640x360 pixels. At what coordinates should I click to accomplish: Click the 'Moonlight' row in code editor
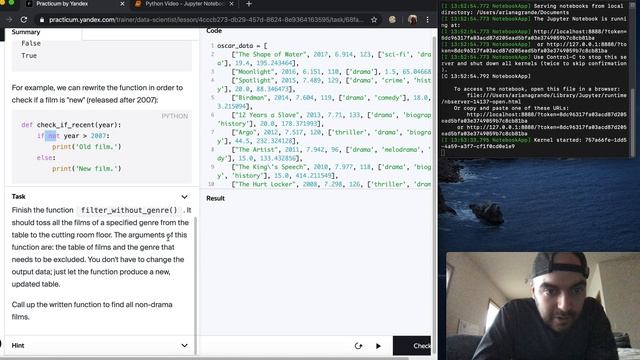pos(331,71)
